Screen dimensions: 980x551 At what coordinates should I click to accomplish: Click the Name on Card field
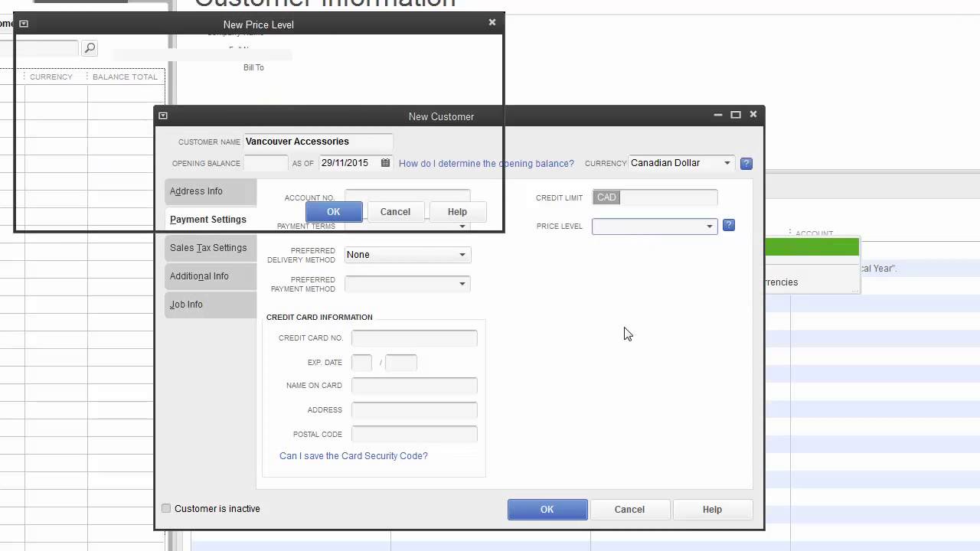coord(414,386)
